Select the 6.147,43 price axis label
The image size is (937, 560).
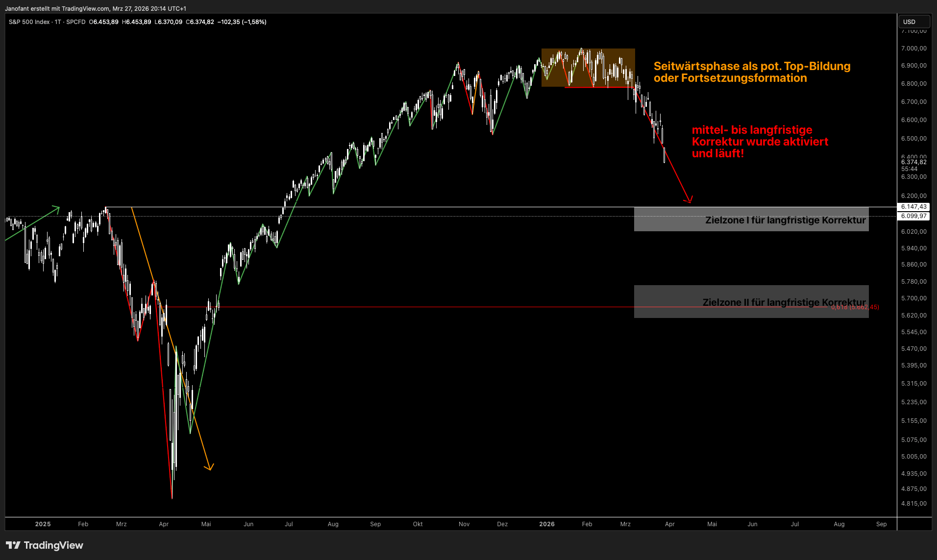(x=913, y=207)
